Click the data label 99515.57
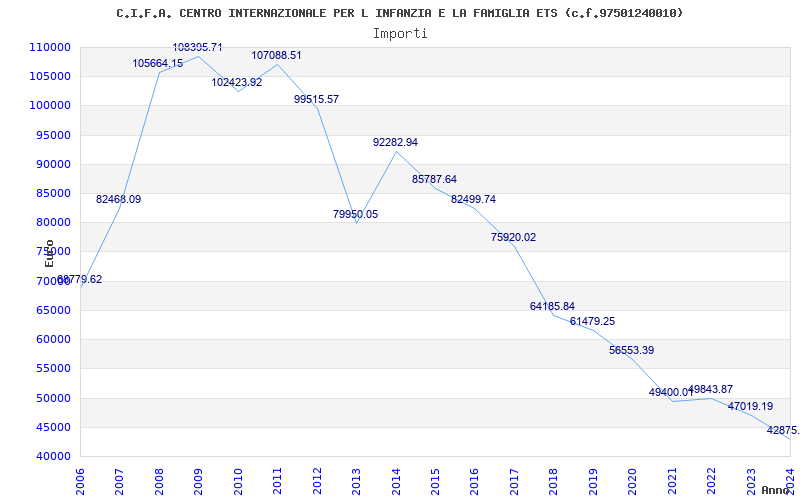This screenshot has width=800, height=500. [316, 99]
